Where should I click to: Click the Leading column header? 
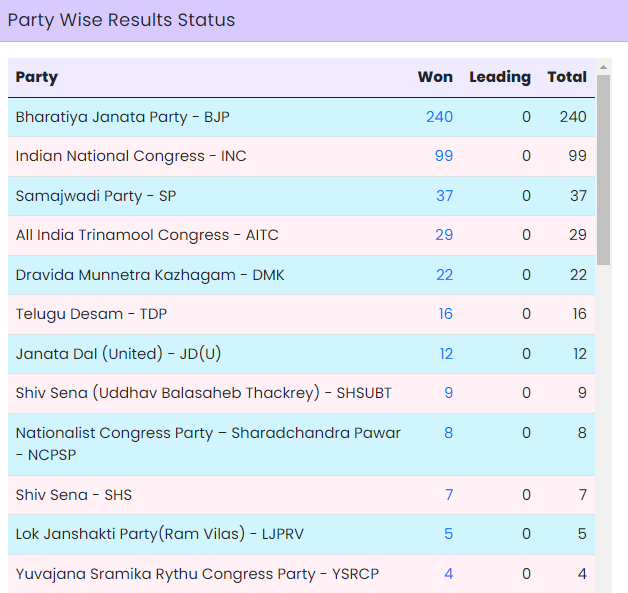coord(500,77)
